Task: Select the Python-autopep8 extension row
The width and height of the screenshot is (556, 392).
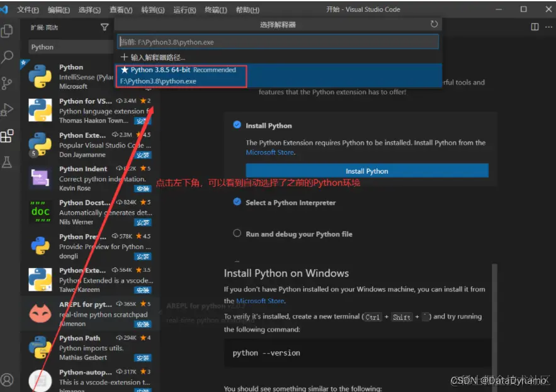Action: pos(91,379)
